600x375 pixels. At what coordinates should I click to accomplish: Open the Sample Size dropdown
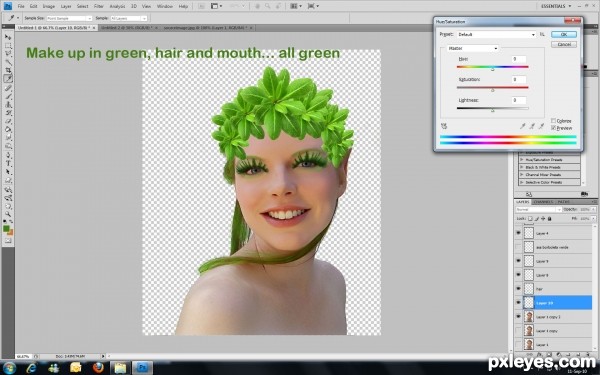(69, 18)
